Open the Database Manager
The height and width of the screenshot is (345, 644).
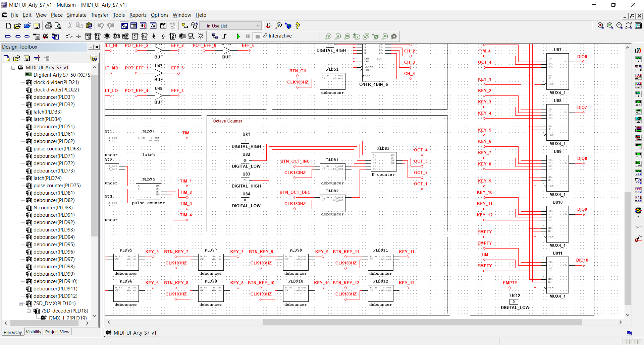pos(194,26)
